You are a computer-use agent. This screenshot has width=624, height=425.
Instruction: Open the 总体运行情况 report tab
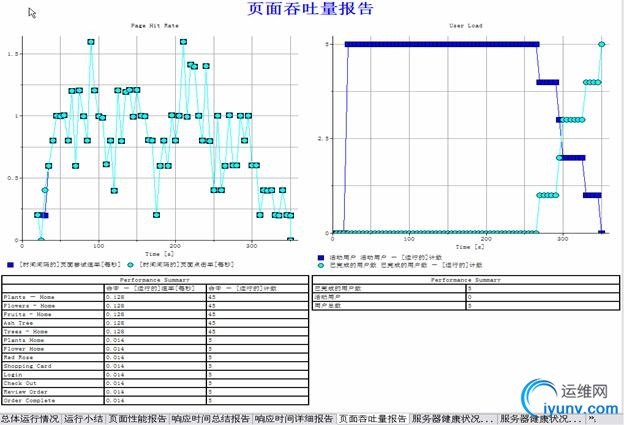30,419
